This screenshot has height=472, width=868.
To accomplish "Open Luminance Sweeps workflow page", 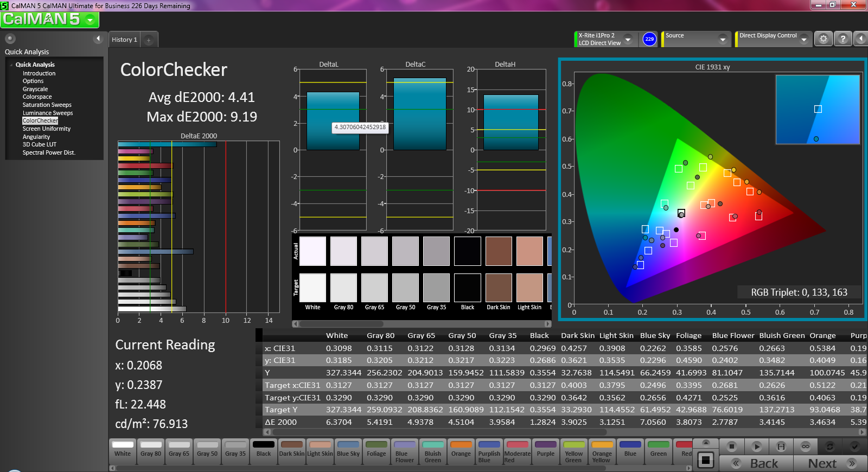I will [x=48, y=113].
